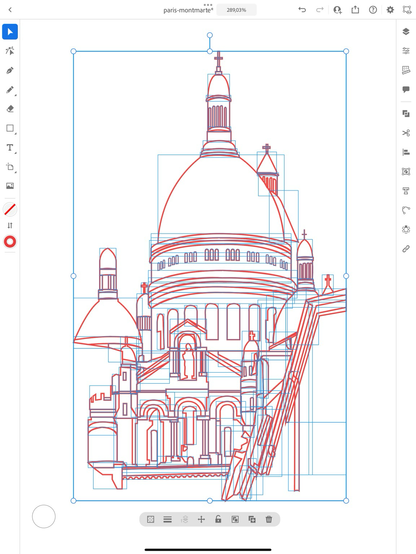Open the red stroke color swatch
The height and width of the screenshot is (554, 416).
click(10, 242)
